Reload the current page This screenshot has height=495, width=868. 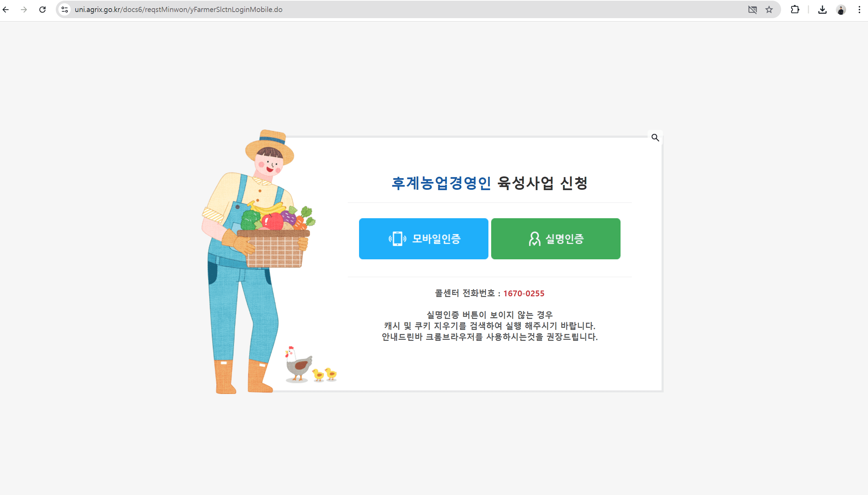[x=42, y=10]
